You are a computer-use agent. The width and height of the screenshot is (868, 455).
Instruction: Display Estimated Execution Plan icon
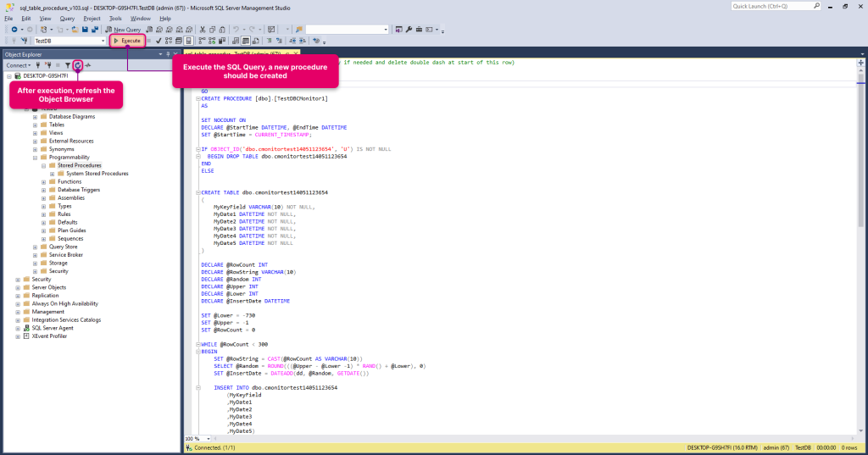click(x=169, y=41)
